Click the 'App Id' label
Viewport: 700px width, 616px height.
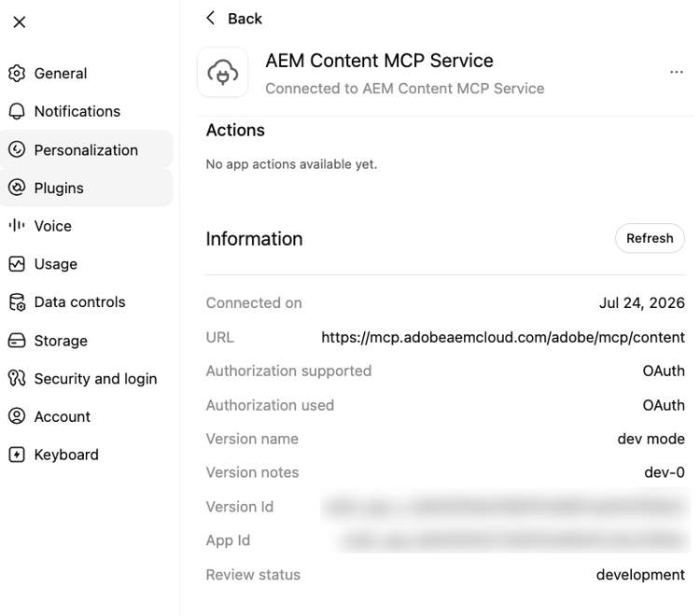228,540
